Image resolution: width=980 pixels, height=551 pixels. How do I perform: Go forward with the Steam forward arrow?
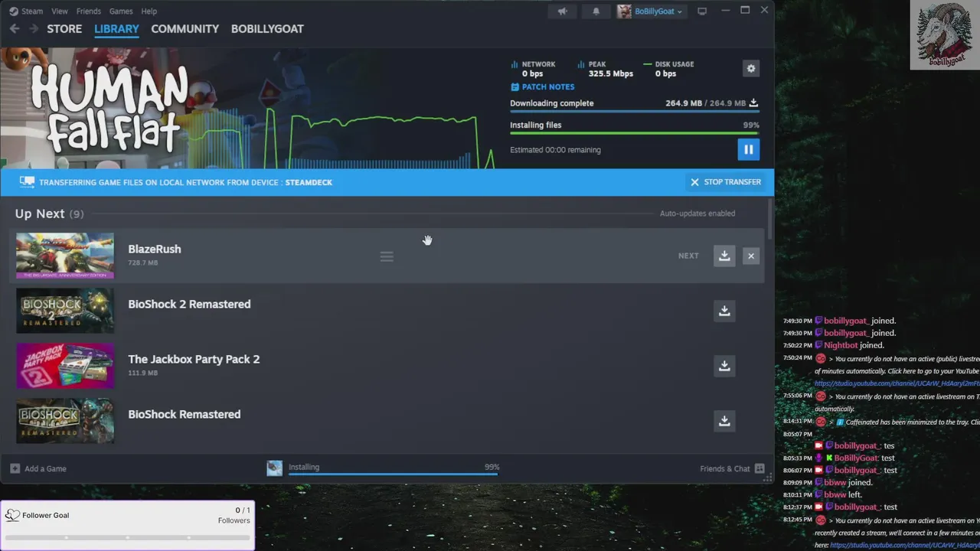[34, 29]
